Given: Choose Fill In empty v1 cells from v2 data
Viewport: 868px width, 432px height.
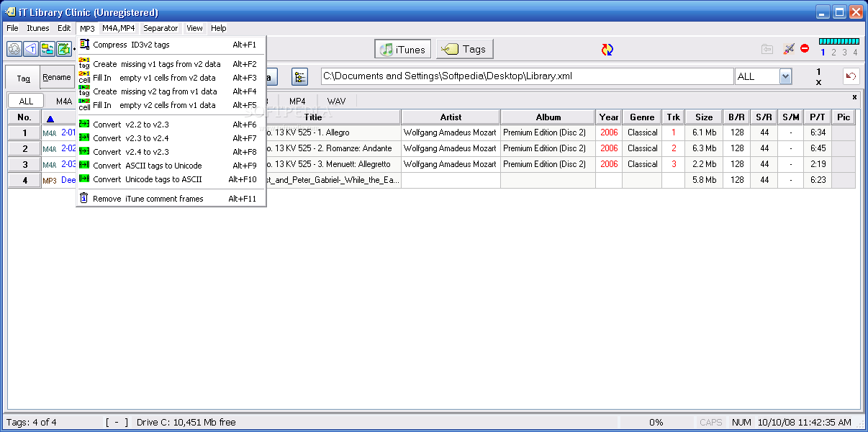Looking at the screenshot, I should coord(171,78).
